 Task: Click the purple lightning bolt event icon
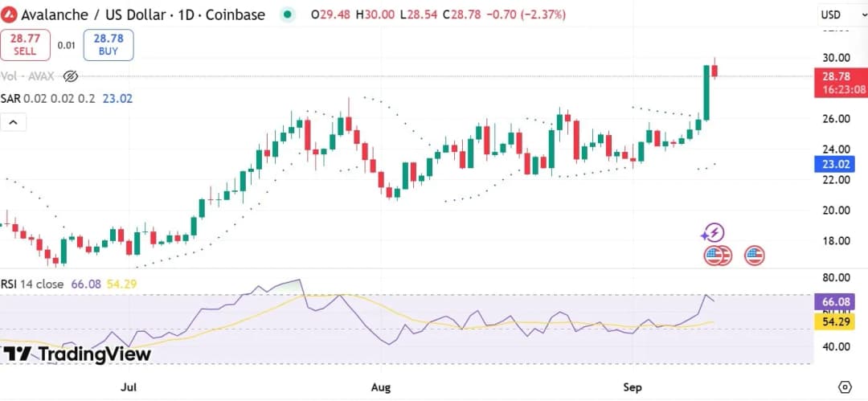(x=714, y=232)
